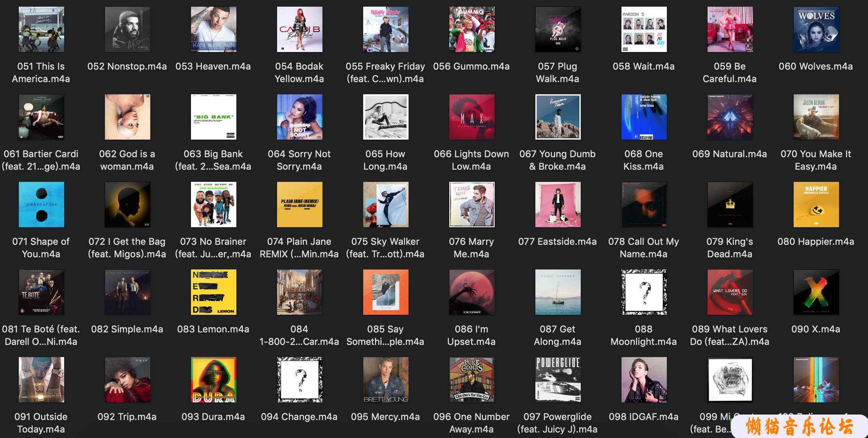
Task: Click the 061 Bartier Cardi cover art
Action: coord(41,117)
